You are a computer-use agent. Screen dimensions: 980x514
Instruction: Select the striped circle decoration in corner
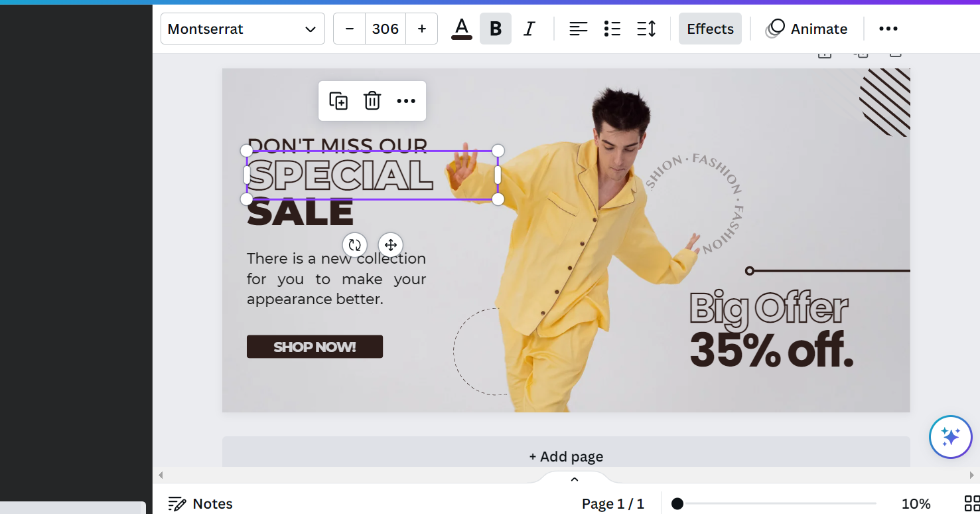point(885,102)
